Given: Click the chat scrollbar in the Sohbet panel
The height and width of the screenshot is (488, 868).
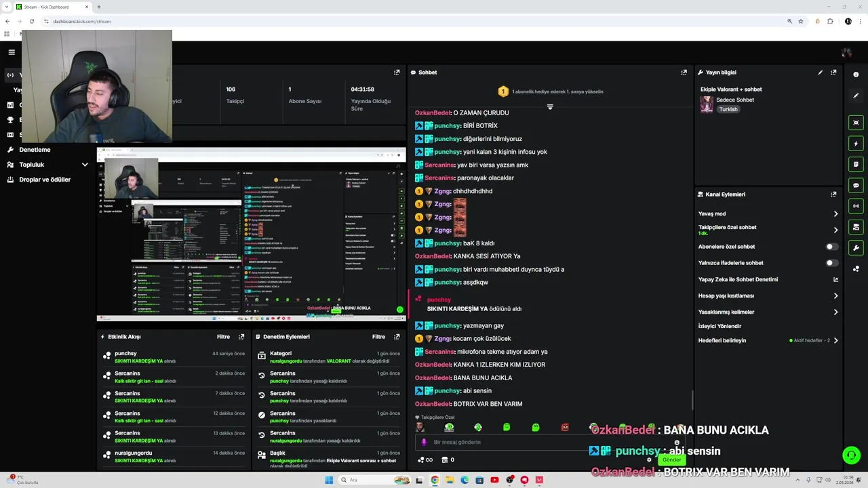Looking at the screenshot, I should (x=692, y=401).
